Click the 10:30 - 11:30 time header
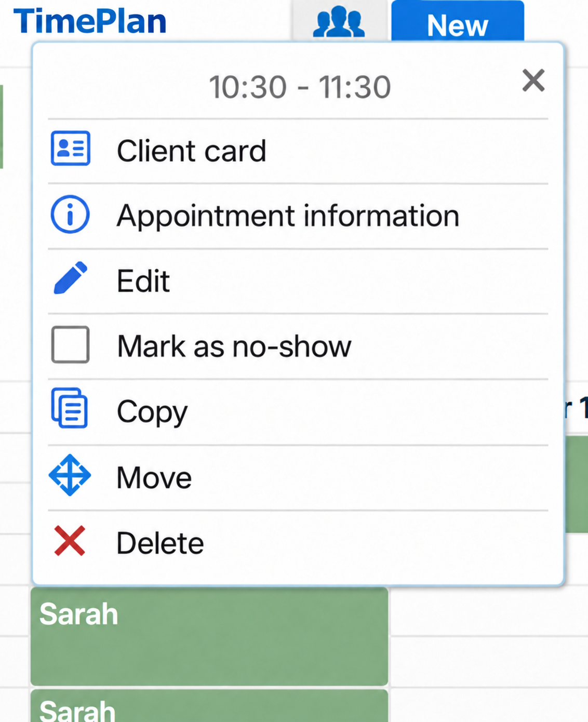The image size is (588, 722). click(300, 87)
